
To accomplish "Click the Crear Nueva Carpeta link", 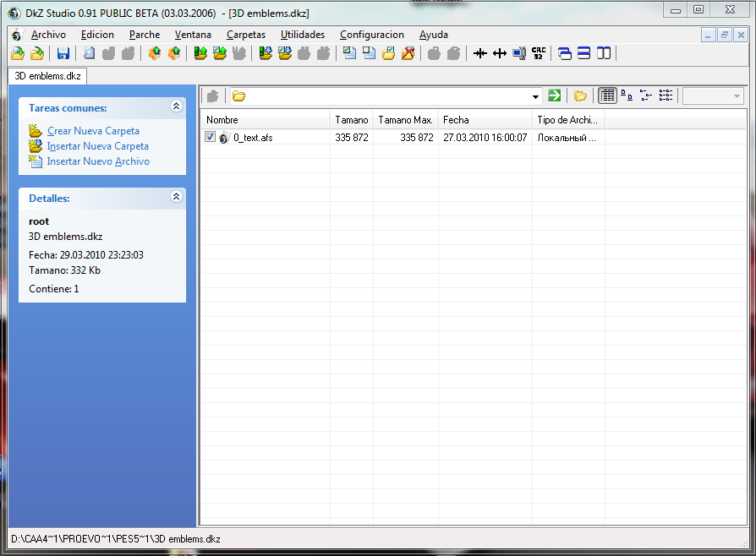I will [x=93, y=131].
